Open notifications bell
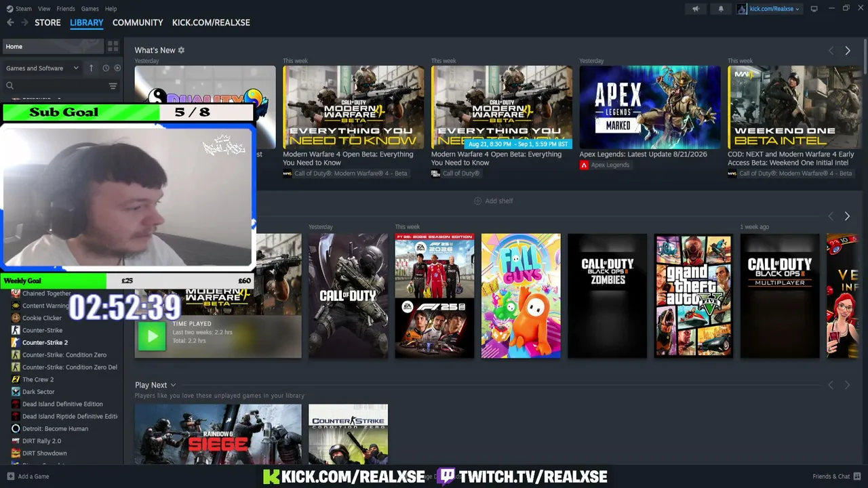The image size is (868, 488). (721, 9)
